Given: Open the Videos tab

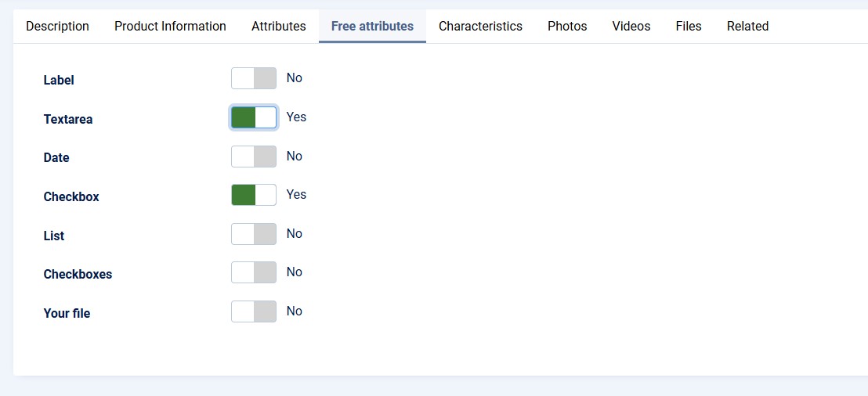Looking at the screenshot, I should point(631,27).
